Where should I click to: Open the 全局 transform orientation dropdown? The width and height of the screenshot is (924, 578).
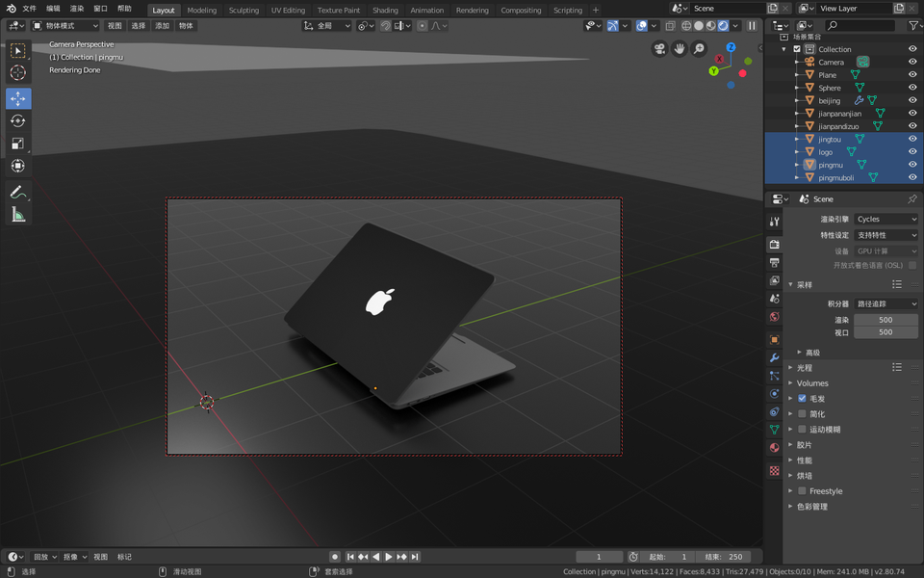pos(327,26)
